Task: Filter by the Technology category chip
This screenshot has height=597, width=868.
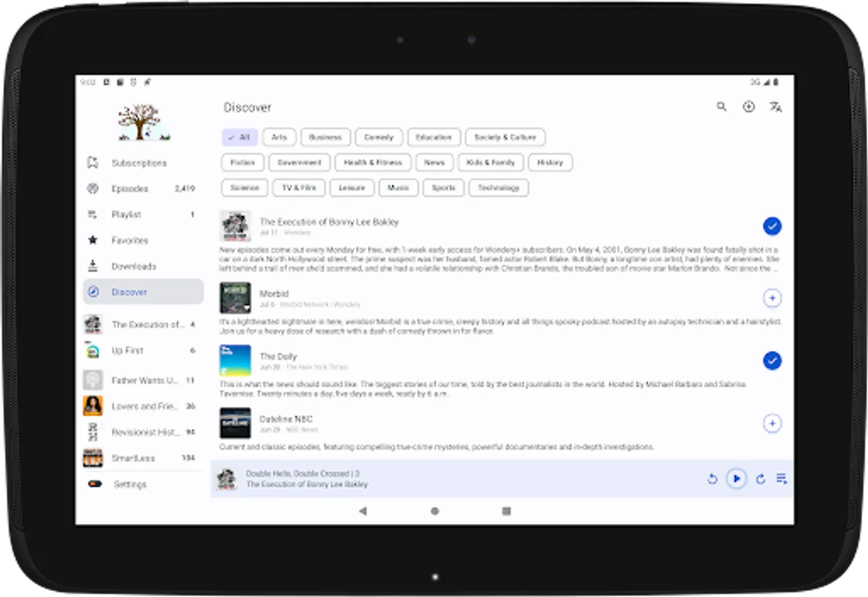Action: [499, 188]
